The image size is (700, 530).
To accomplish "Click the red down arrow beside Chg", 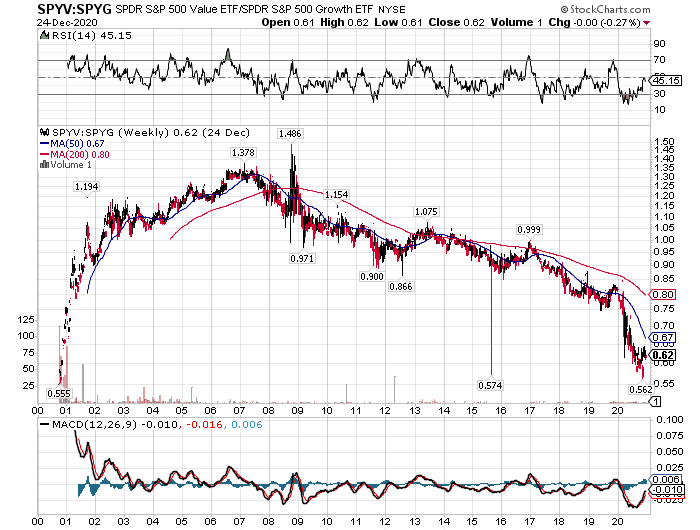I will click(x=646, y=23).
